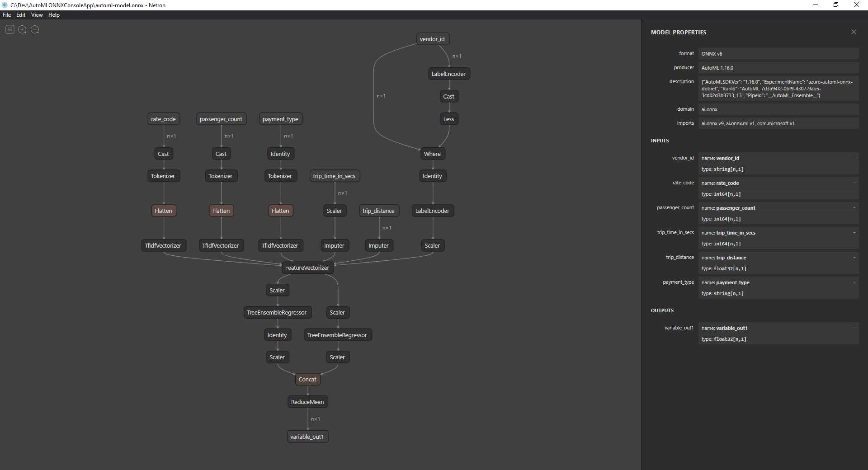Viewport: 868px width, 470px height.
Task: Click the zoom out magnifier icon
Action: [35, 29]
